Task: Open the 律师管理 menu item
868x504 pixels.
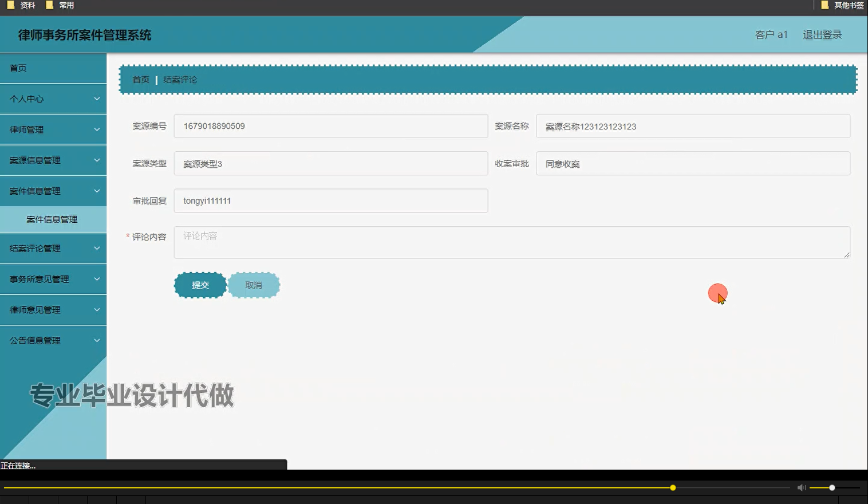Action: tap(53, 129)
